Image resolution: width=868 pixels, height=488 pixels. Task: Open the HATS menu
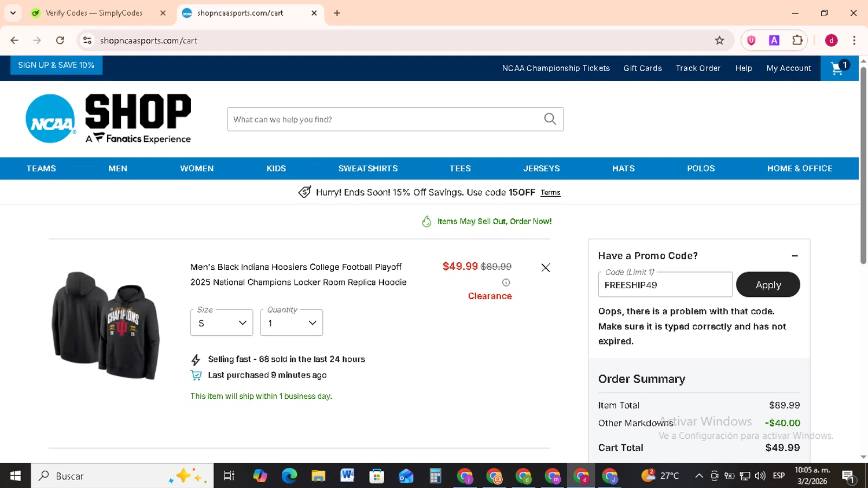point(623,168)
